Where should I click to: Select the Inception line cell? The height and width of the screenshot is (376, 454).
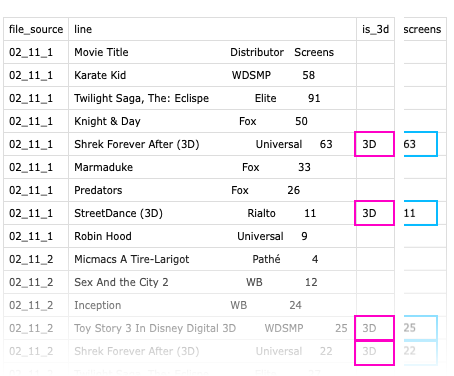tap(212, 305)
